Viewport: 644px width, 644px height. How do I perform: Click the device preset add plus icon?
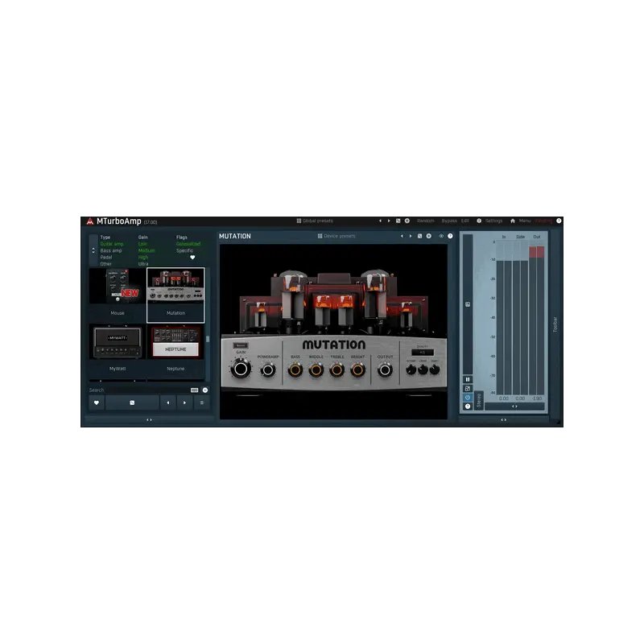429,236
